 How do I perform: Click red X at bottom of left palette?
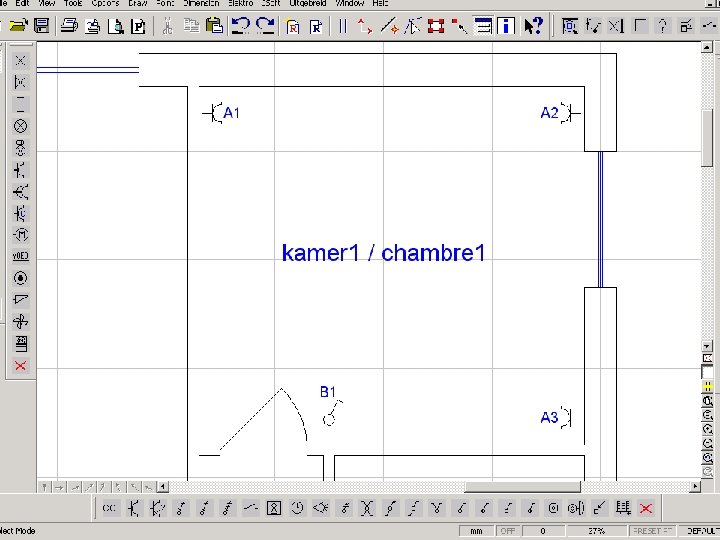click(x=20, y=366)
